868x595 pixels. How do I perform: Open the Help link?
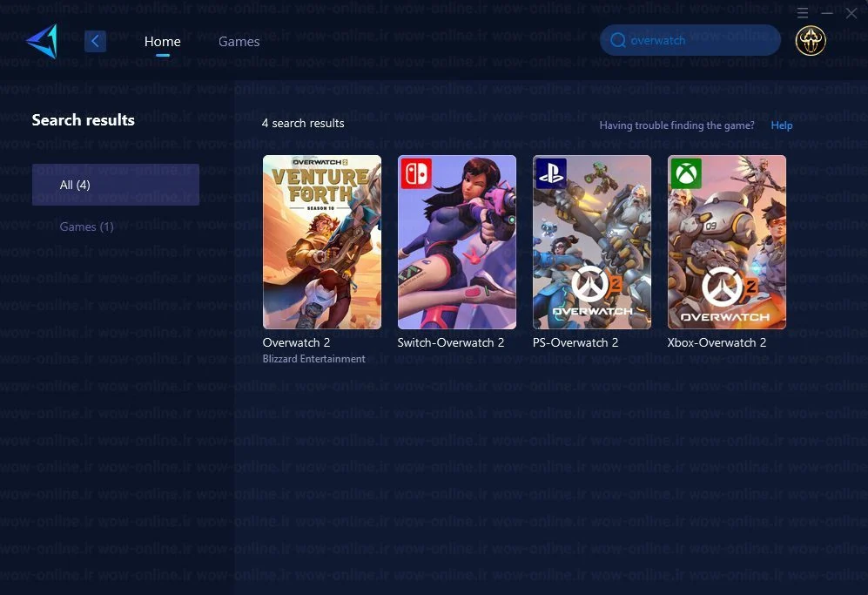pos(782,125)
